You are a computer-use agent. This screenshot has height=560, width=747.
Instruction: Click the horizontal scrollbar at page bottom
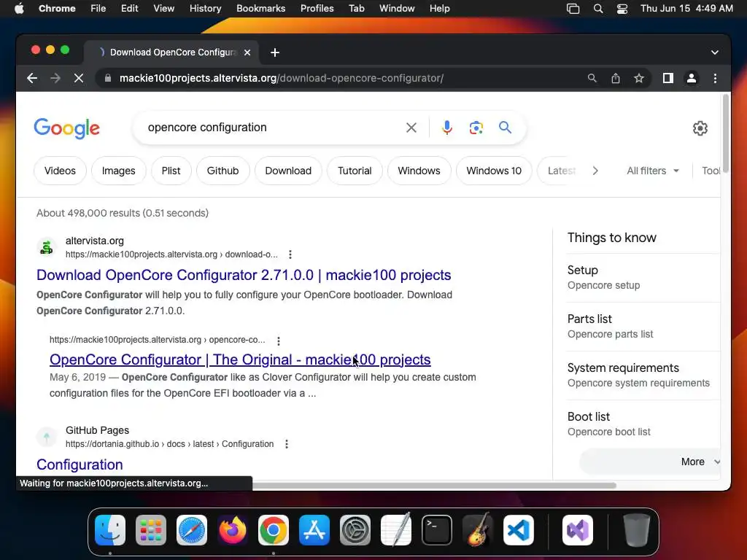pos(433,486)
